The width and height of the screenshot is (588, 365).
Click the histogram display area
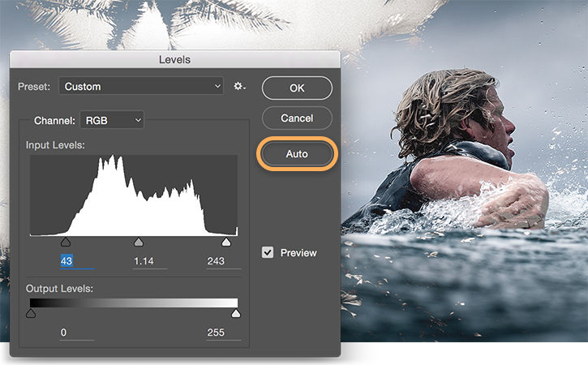(134, 195)
